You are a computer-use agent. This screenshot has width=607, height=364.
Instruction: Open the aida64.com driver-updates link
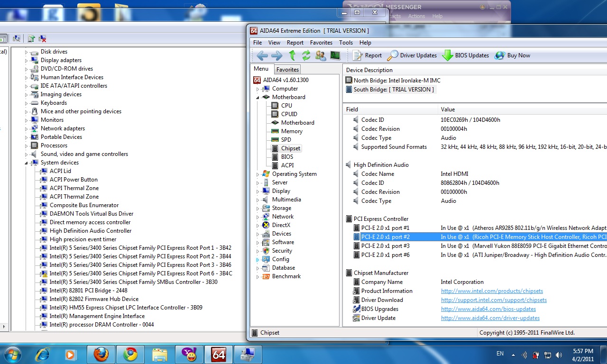[x=490, y=318]
